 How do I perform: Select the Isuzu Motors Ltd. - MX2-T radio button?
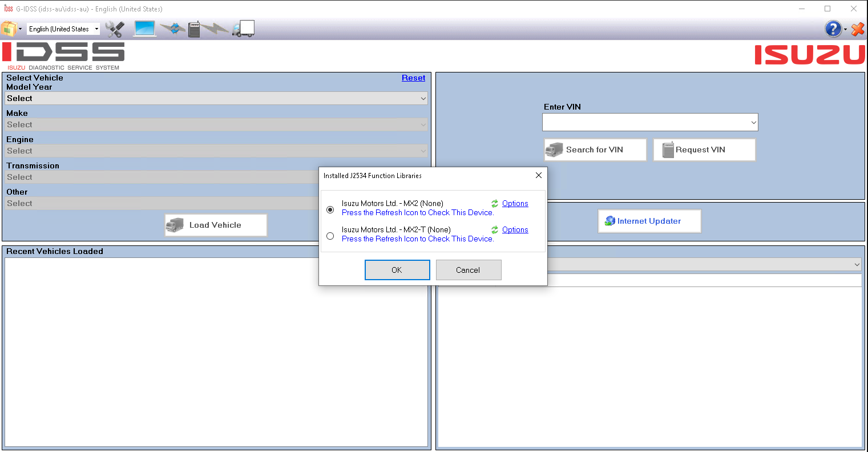(330, 236)
